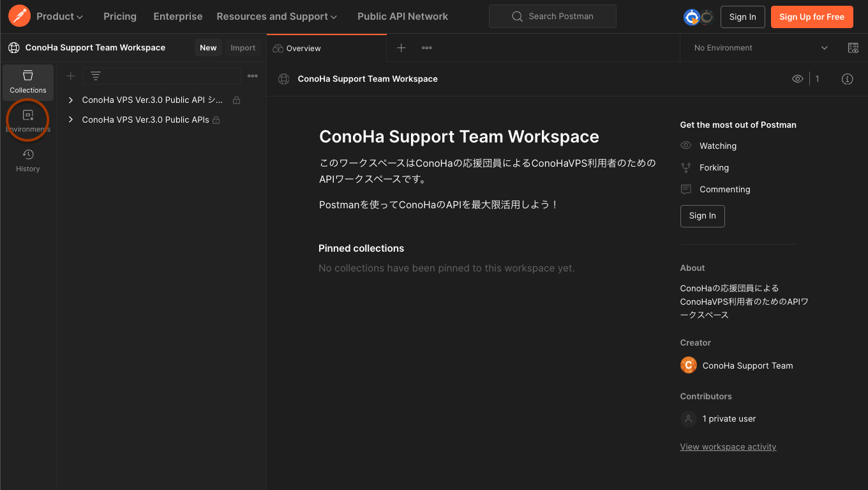Select ConoHa VPS Ver.3.0 Public API シ... row

pos(161,100)
